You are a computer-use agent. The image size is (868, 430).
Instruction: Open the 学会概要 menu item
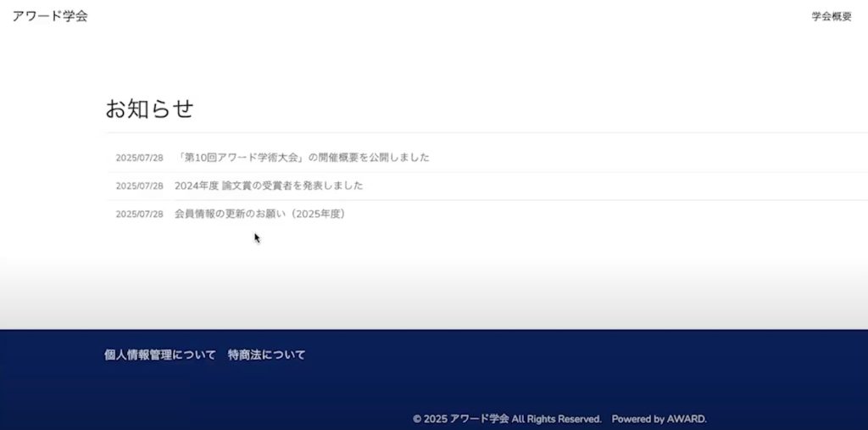(832, 17)
